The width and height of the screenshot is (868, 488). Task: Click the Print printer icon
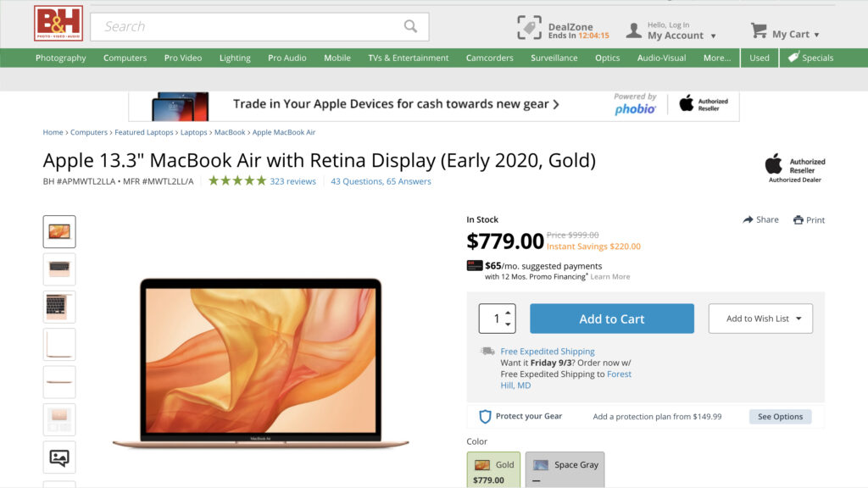(798, 220)
